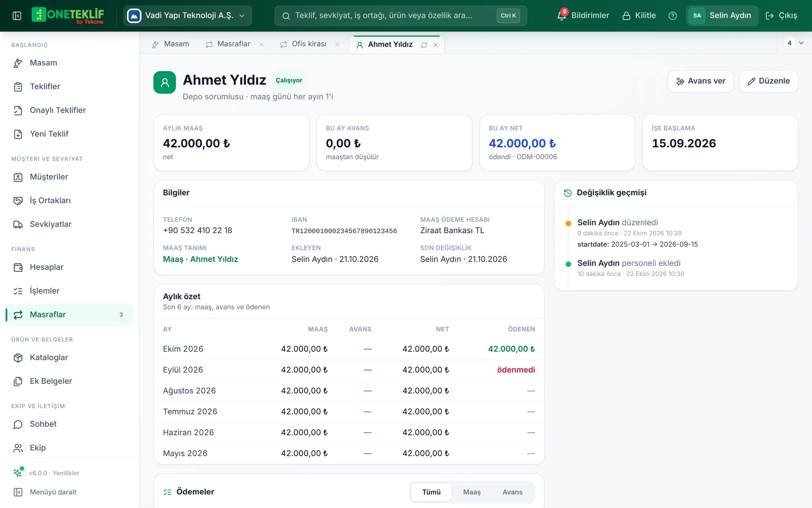Click the ödenmedi status for Eylül 2026

(516, 370)
